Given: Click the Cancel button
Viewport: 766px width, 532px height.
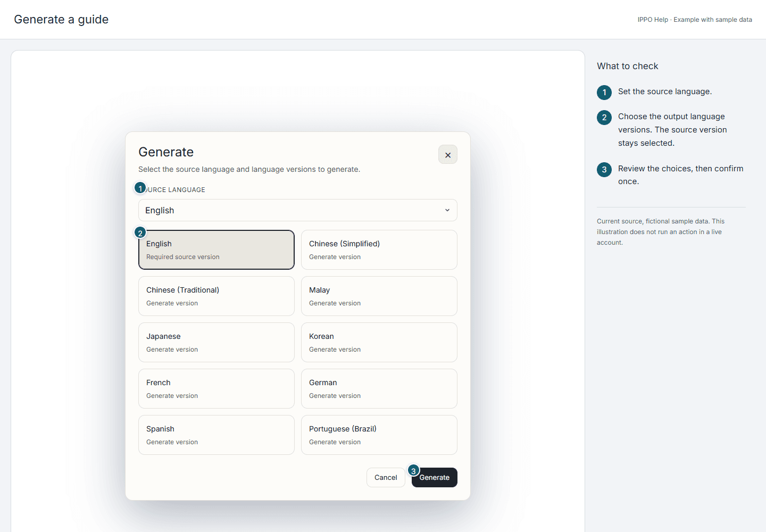Looking at the screenshot, I should pyautogui.click(x=386, y=478).
